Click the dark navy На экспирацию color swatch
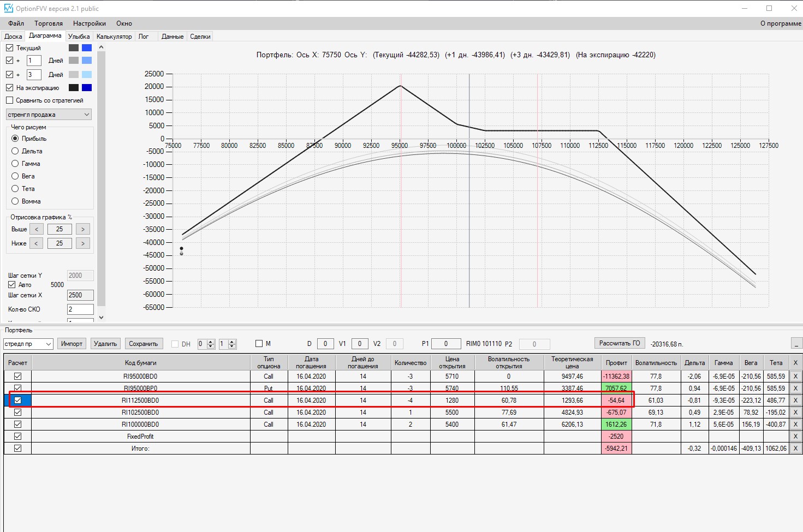 [87, 88]
